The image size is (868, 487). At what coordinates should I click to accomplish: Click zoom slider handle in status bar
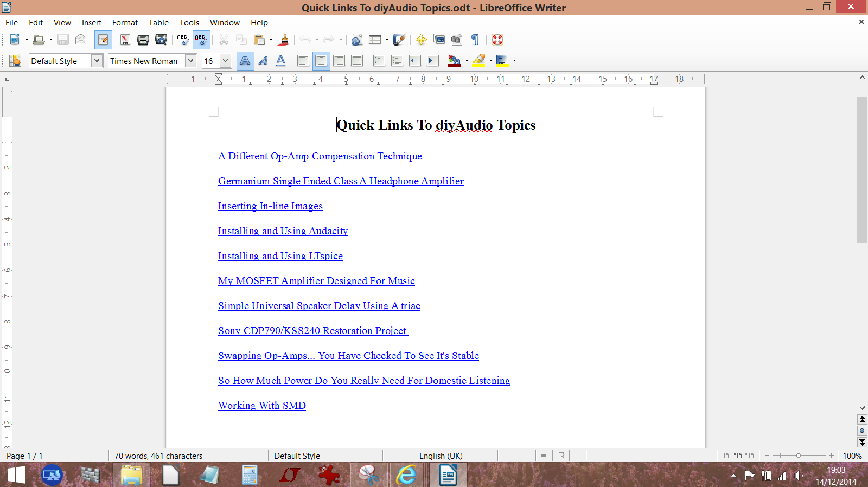click(799, 456)
